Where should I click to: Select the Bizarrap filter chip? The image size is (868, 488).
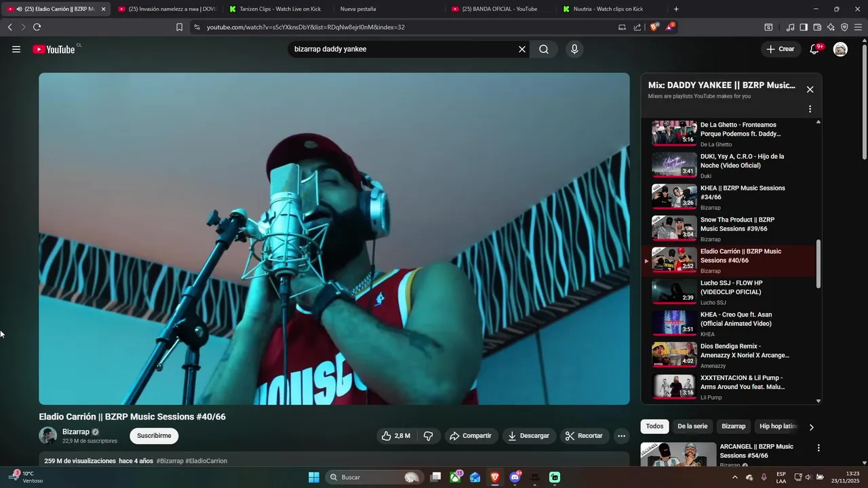733,426
